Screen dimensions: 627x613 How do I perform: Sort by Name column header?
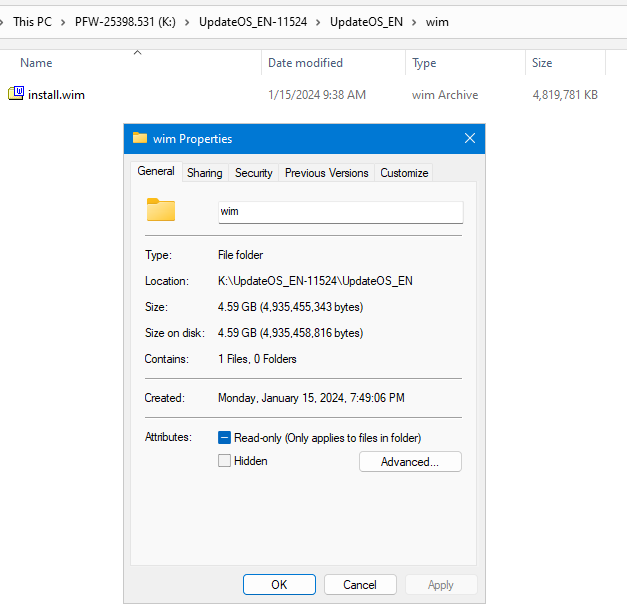(x=36, y=63)
